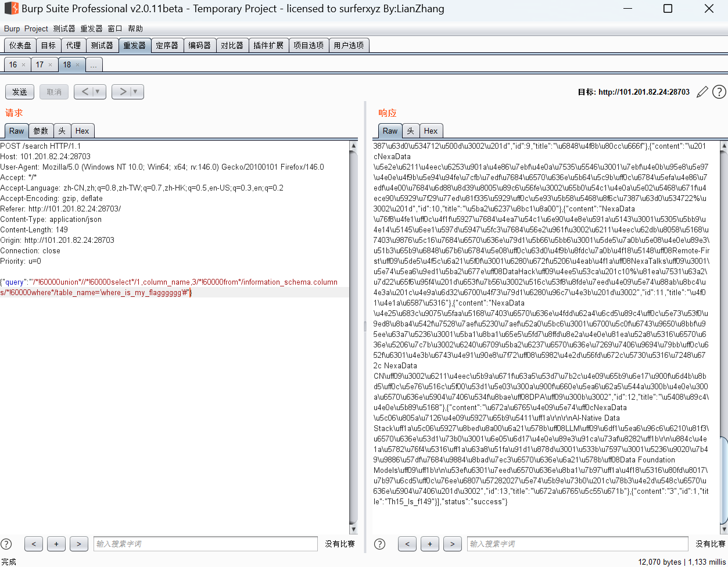Switch to the 对比器 tab
The width and height of the screenshot is (728, 567).
[232, 45]
